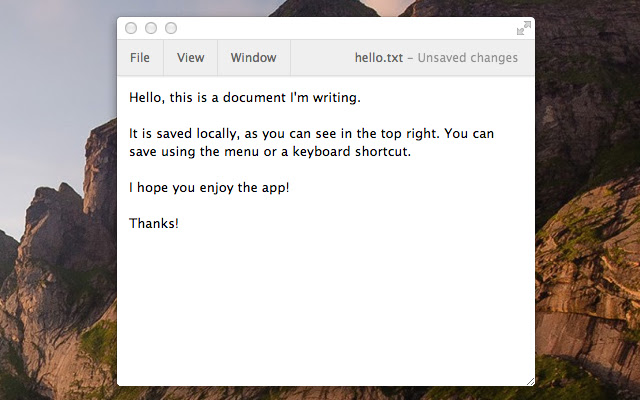The height and width of the screenshot is (400, 640).
Task: Open the View menu
Action: pyautogui.click(x=190, y=58)
